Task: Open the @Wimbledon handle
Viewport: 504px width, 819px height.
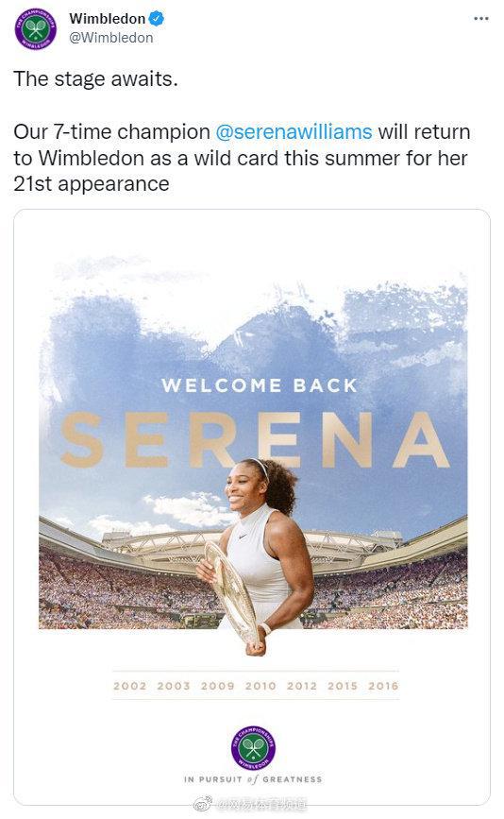Action: (x=111, y=38)
